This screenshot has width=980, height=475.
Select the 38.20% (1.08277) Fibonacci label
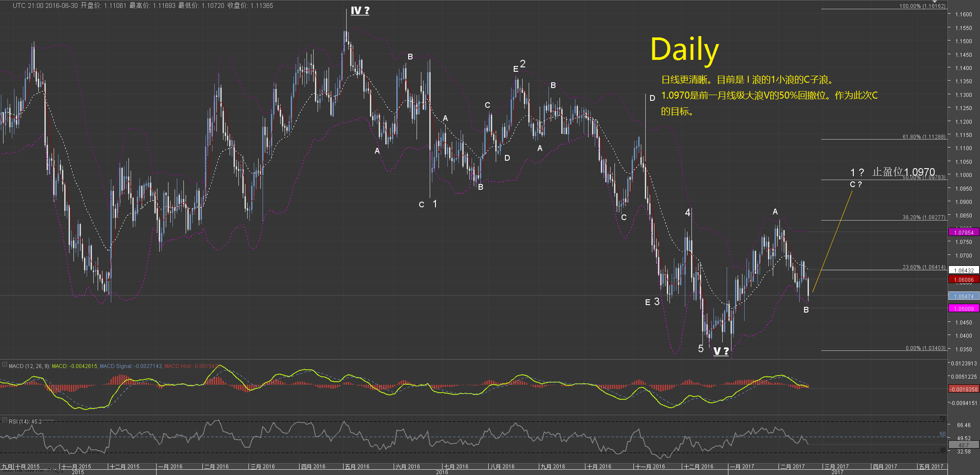[x=924, y=217]
